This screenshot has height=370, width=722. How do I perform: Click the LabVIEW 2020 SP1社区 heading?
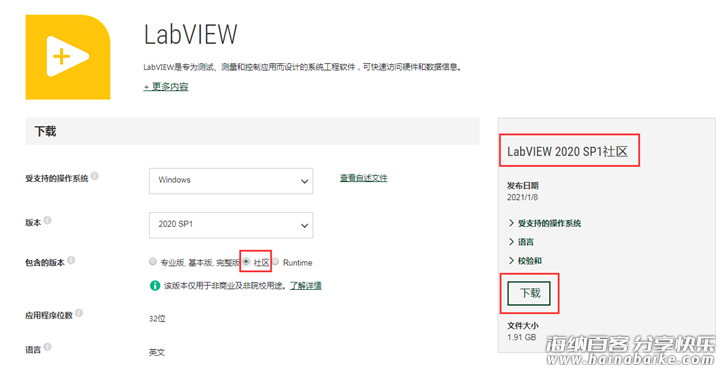pos(567,151)
